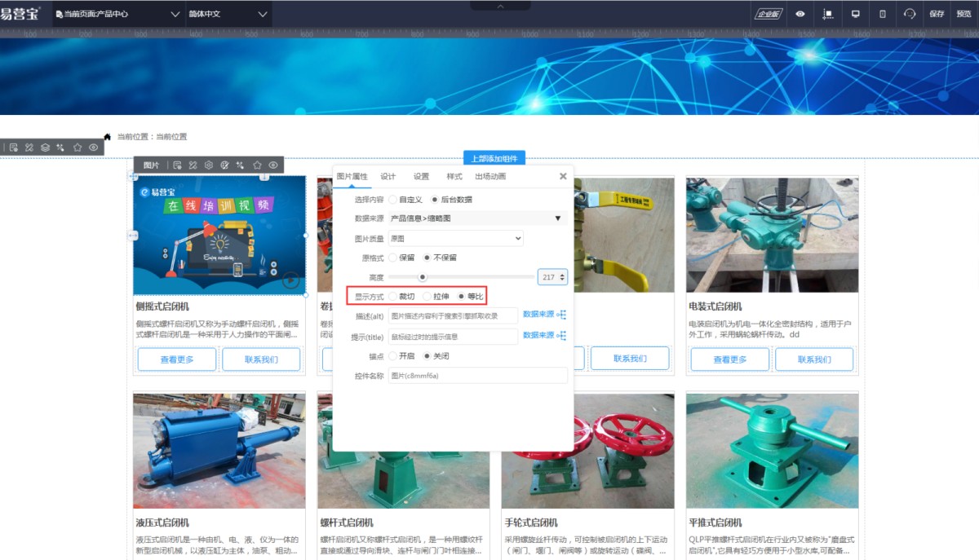Screen dimensions: 979x560
Task: Click design brush icon in 图片 toolbar
Action: pyautogui.click(x=193, y=165)
